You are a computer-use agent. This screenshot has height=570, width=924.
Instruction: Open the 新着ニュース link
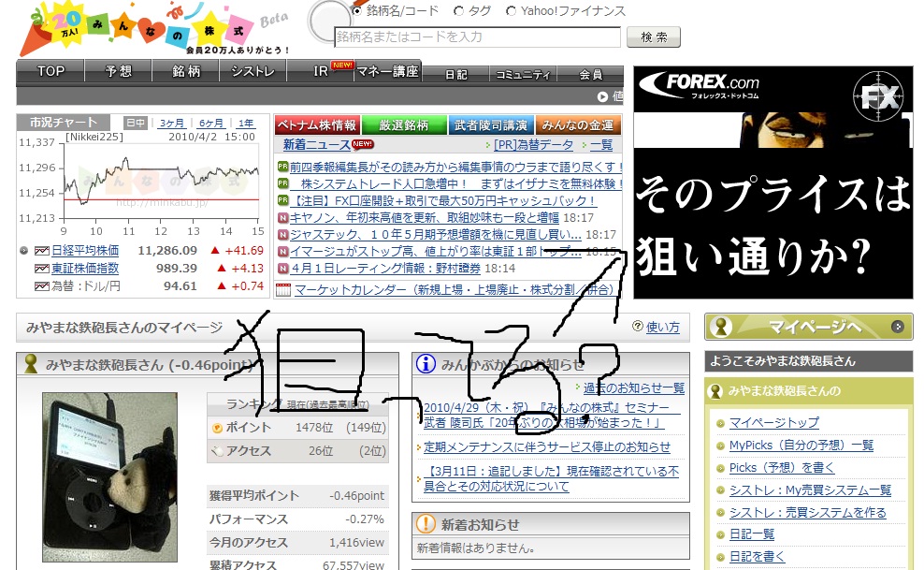pyautogui.click(x=316, y=144)
